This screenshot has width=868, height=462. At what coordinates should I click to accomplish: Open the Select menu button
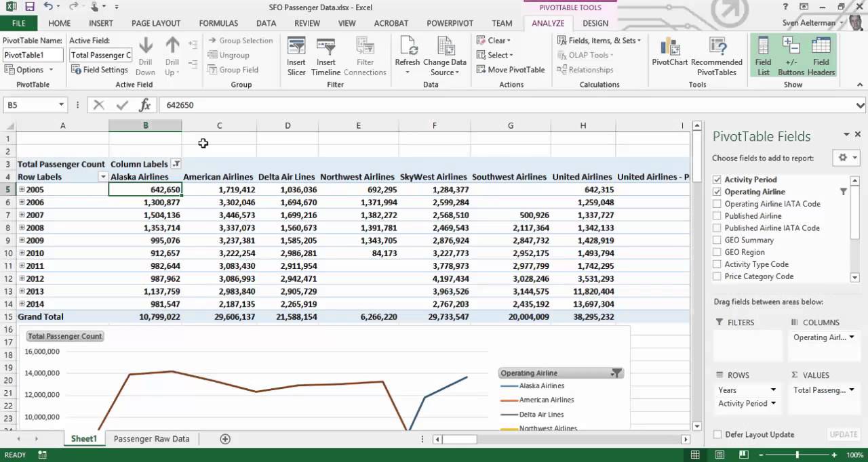coord(495,56)
